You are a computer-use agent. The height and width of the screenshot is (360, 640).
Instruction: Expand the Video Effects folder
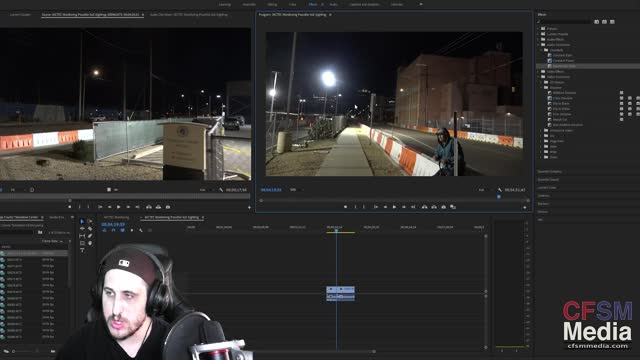tap(539, 71)
